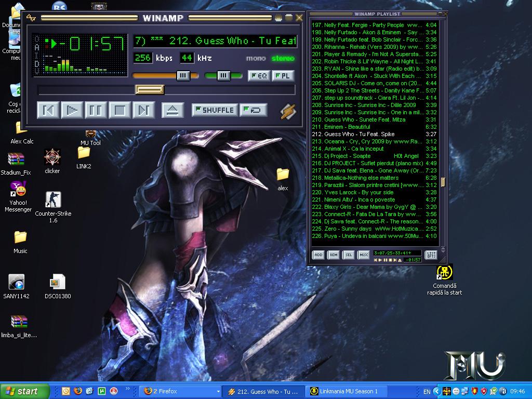The height and width of the screenshot is (399, 532).
Task: Select track 226 Puya - Undeva in balcani
Action: pyautogui.click(x=374, y=236)
